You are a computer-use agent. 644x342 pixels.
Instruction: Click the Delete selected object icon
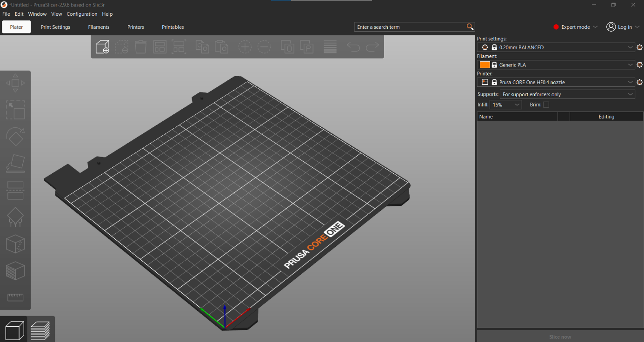click(x=122, y=47)
